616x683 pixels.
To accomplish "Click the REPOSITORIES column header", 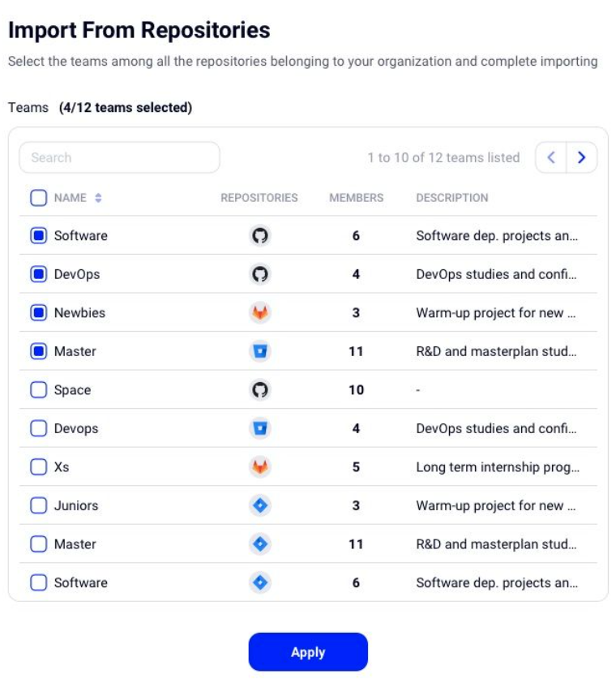I will 259,198.
